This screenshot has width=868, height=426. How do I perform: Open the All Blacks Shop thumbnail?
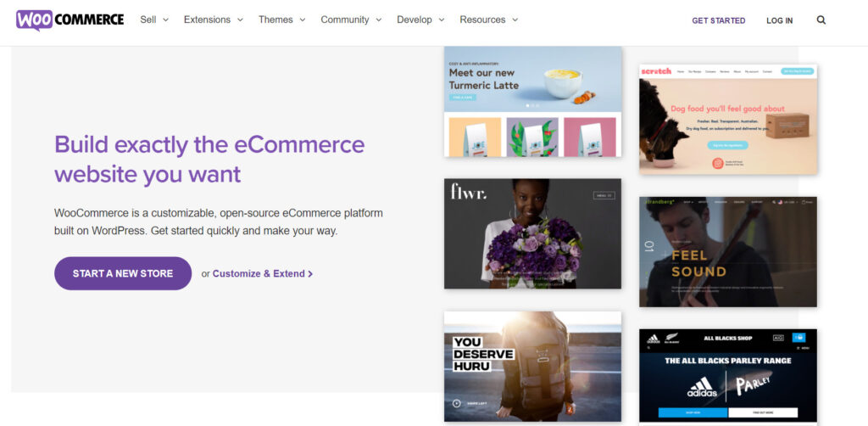[728, 376]
